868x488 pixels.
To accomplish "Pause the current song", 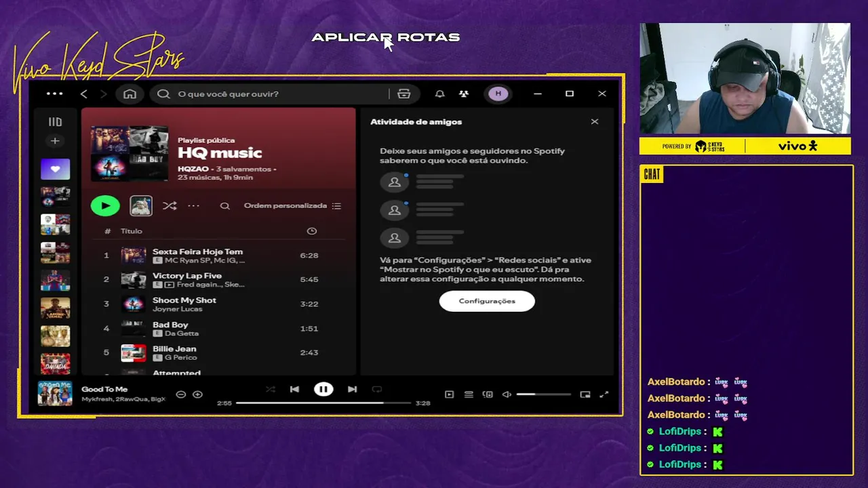I will (323, 389).
